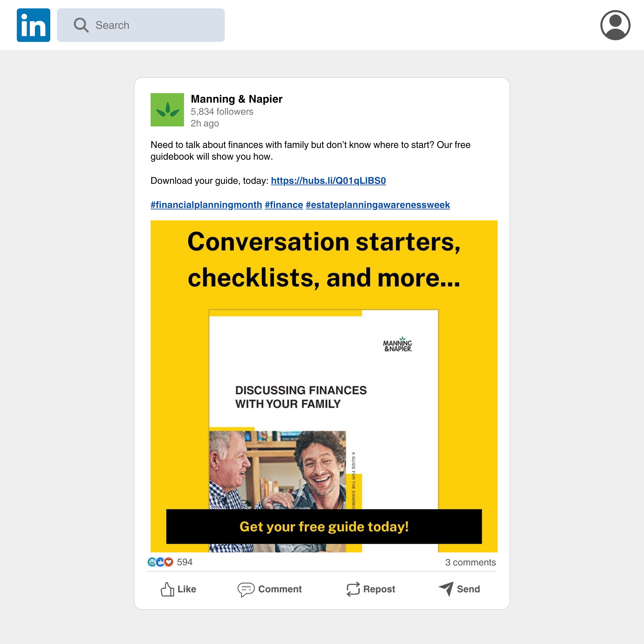
Task: Open the 3 comments link
Action: (470, 562)
